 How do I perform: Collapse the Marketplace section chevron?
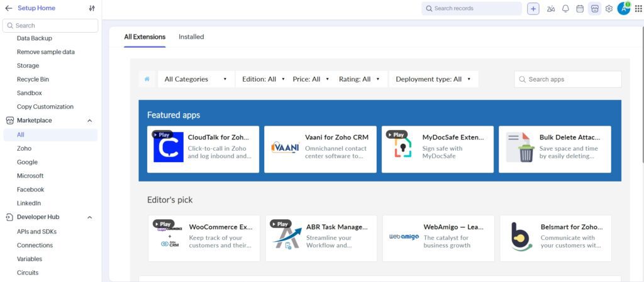tap(89, 121)
